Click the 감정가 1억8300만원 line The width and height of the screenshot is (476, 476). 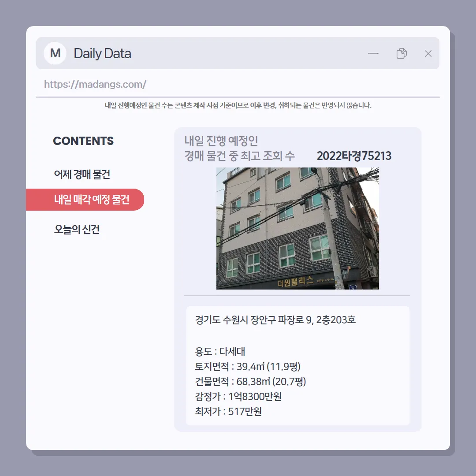238,396
